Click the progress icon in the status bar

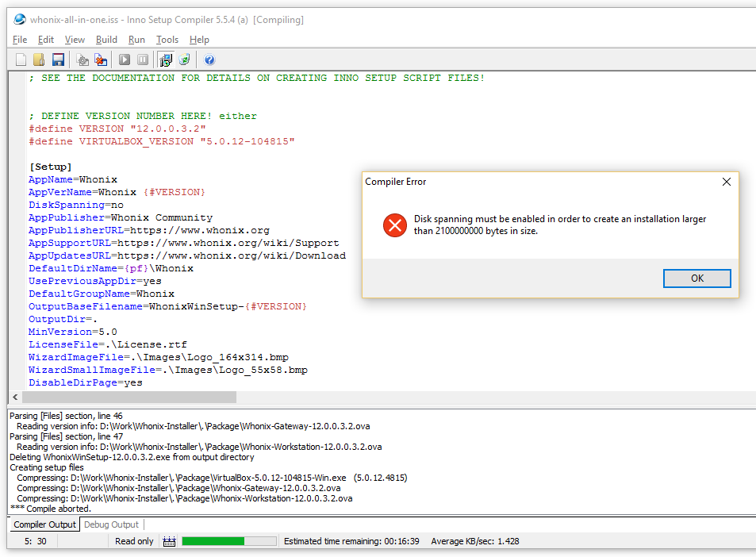pyautogui.click(x=169, y=541)
